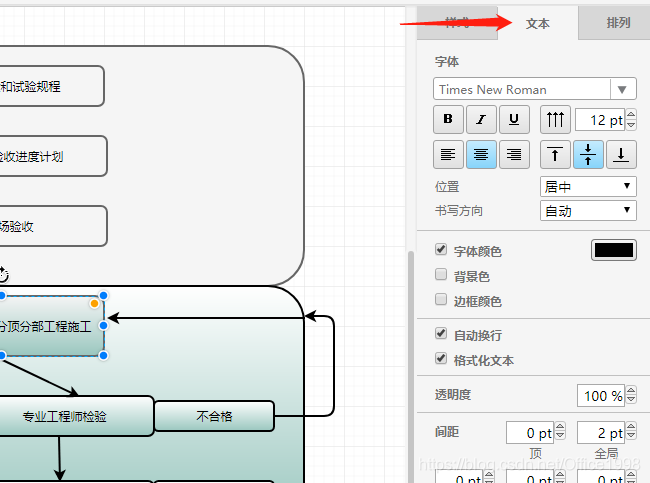Check the 边框颜色 checkbox

pos(441,299)
